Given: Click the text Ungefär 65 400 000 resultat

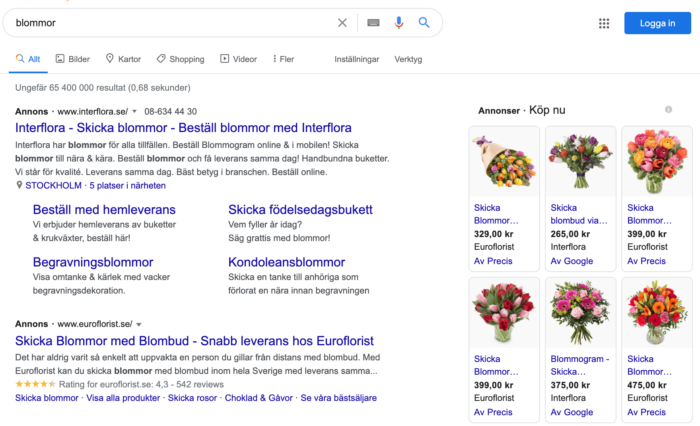Looking at the screenshot, I should pos(70,88).
